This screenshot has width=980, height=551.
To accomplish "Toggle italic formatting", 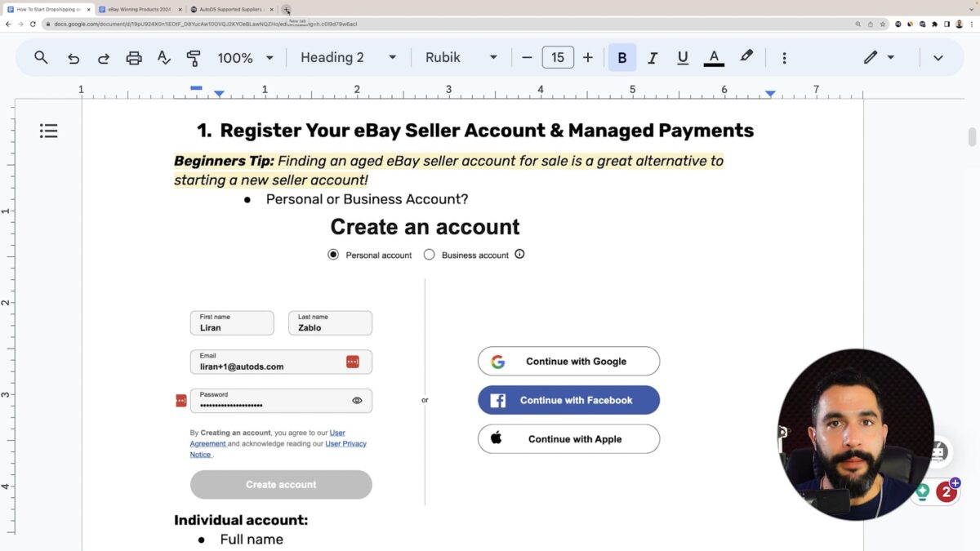I will click(x=653, y=57).
